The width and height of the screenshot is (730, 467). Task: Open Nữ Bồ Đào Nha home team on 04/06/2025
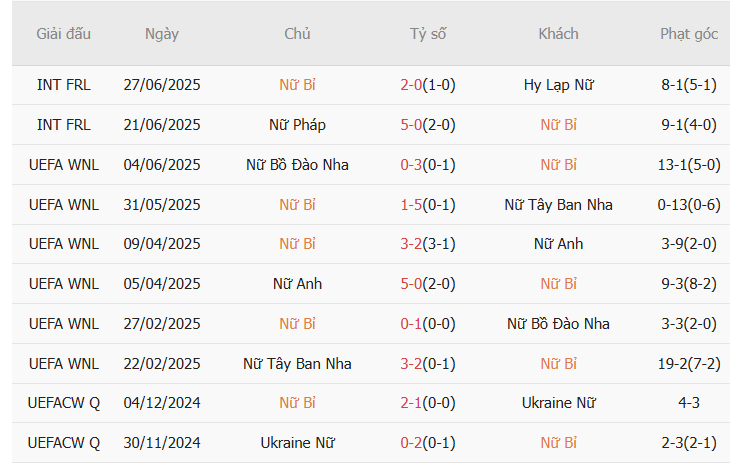coord(297,165)
